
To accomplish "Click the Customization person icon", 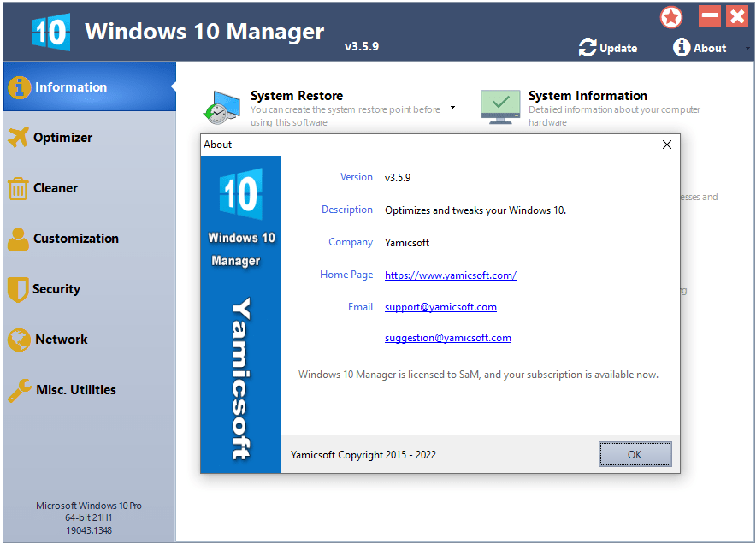I will (x=18, y=239).
